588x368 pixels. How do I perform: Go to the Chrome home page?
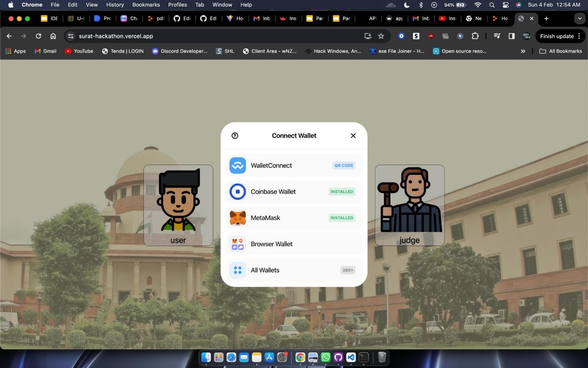[x=53, y=36]
